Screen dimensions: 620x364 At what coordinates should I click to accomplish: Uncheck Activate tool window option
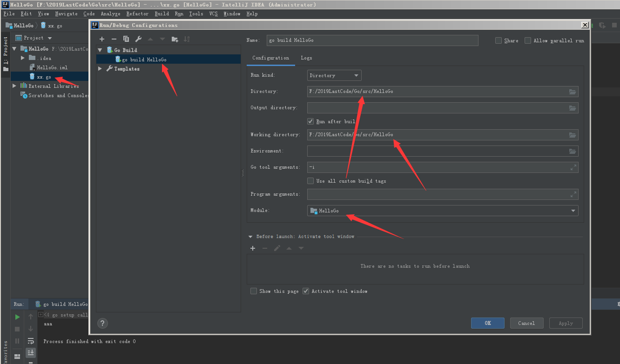[306, 291]
